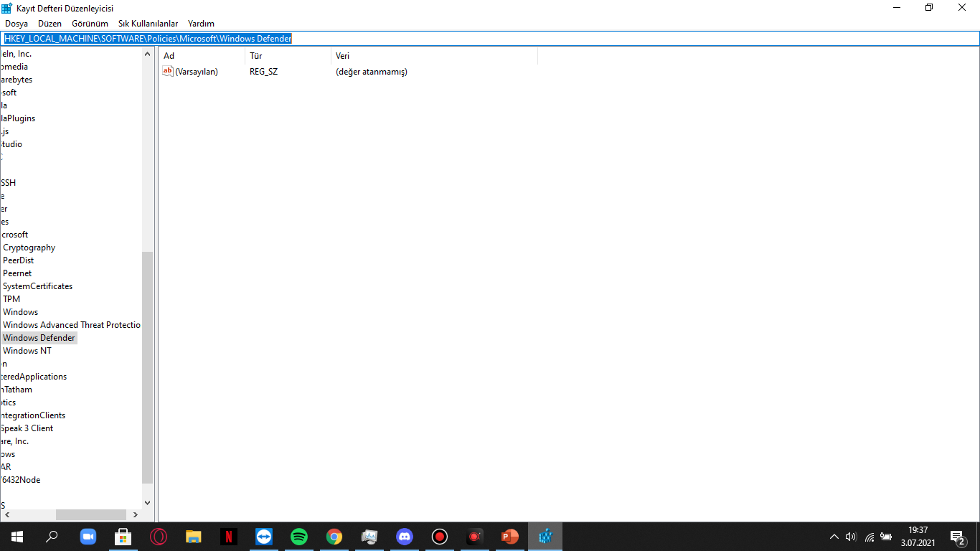
Task: Launch Zoom from the taskbar
Action: click(88, 537)
